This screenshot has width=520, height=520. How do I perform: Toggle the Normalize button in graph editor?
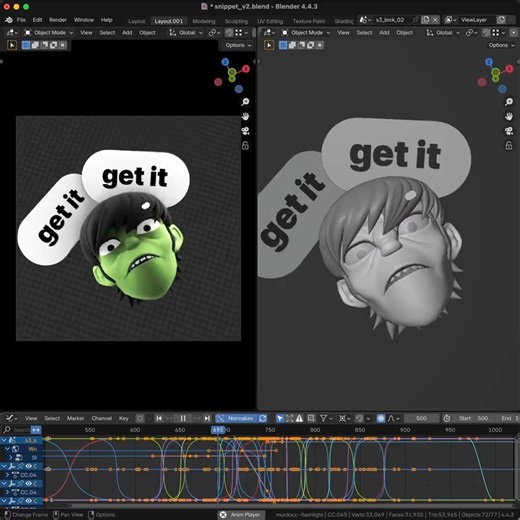coord(237,418)
